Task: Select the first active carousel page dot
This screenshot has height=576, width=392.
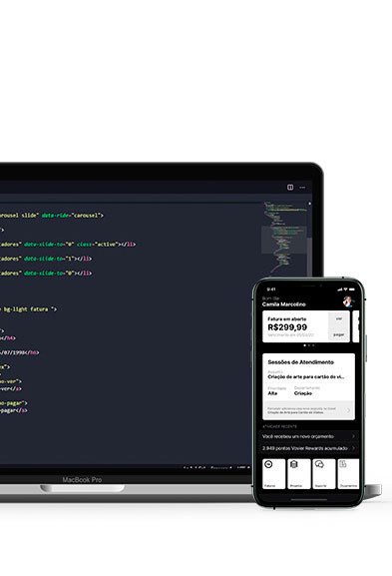Action: coord(304,345)
